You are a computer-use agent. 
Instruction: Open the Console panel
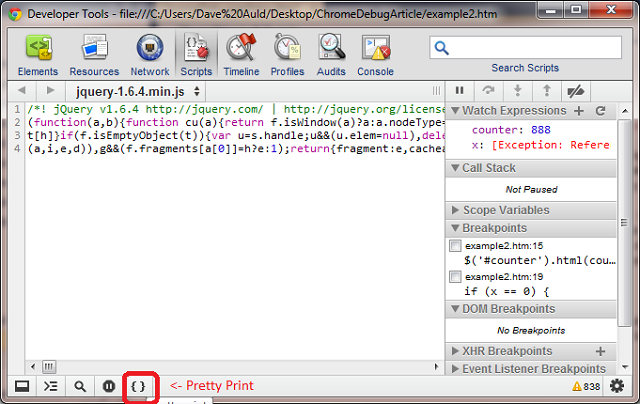(376, 55)
